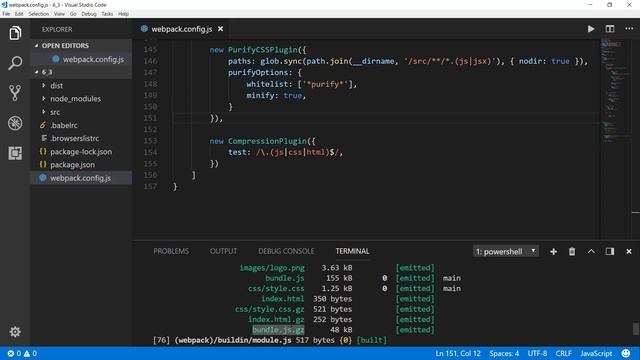Open the .babelrc file
Viewport: 640px width, 360px height.
81,125
